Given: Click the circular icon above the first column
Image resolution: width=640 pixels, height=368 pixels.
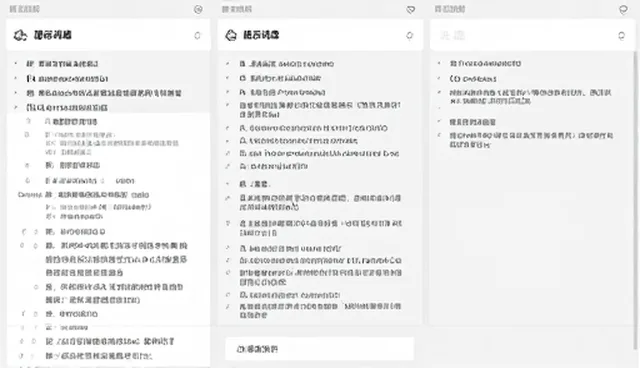Looking at the screenshot, I should [x=198, y=9].
